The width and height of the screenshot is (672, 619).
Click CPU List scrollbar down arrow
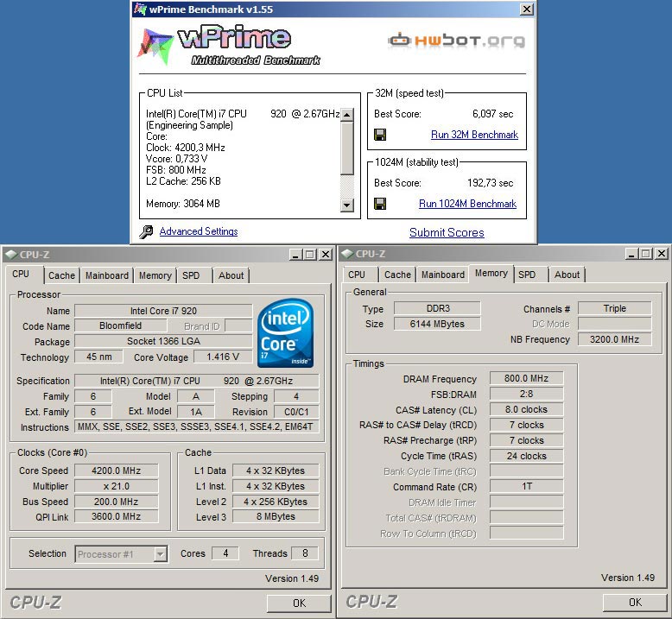[346, 205]
